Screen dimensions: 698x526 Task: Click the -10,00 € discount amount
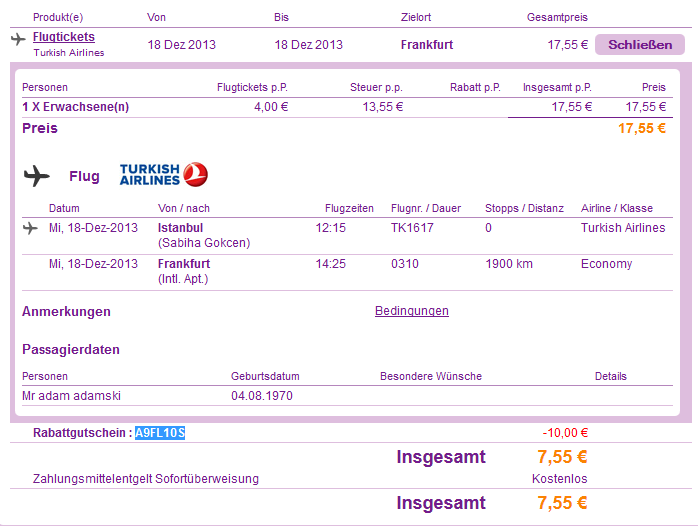tap(565, 433)
